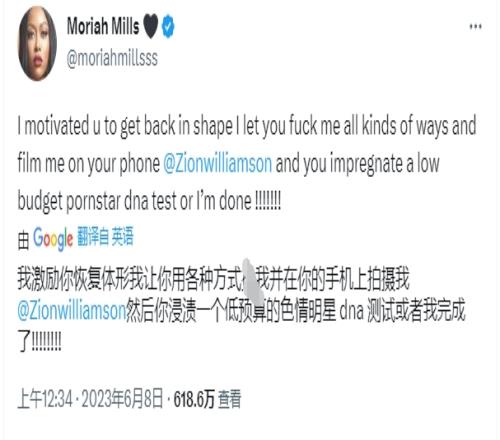Screen dimensions: 500x440
Task: Click the black heart emoji beside the name
Action: tap(150, 27)
